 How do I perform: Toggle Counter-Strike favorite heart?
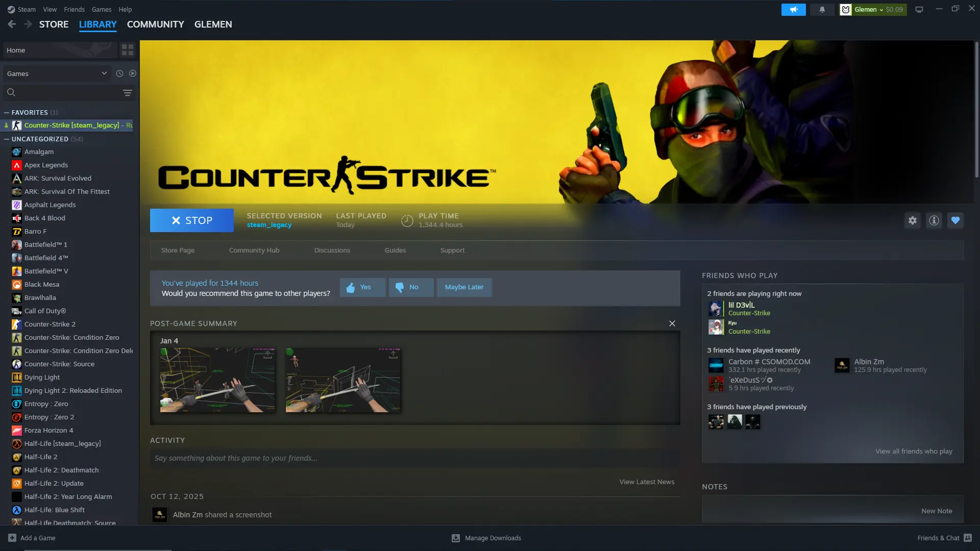click(x=955, y=220)
